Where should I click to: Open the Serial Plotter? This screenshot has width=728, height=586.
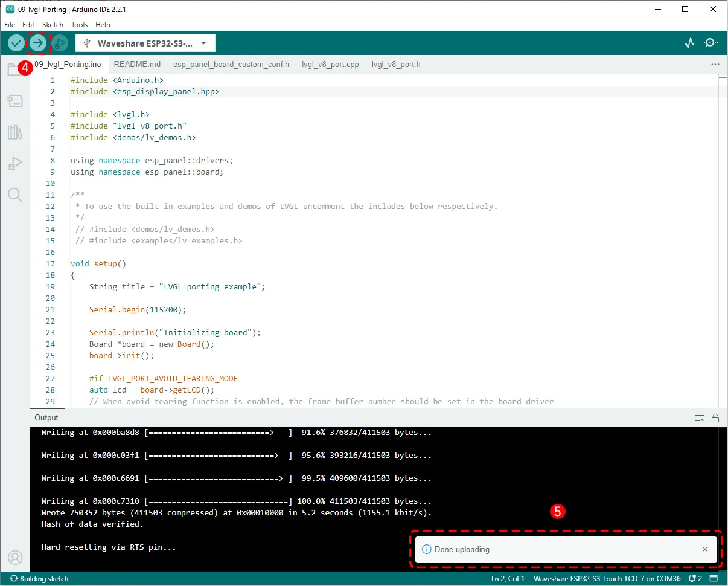point(689,43)
